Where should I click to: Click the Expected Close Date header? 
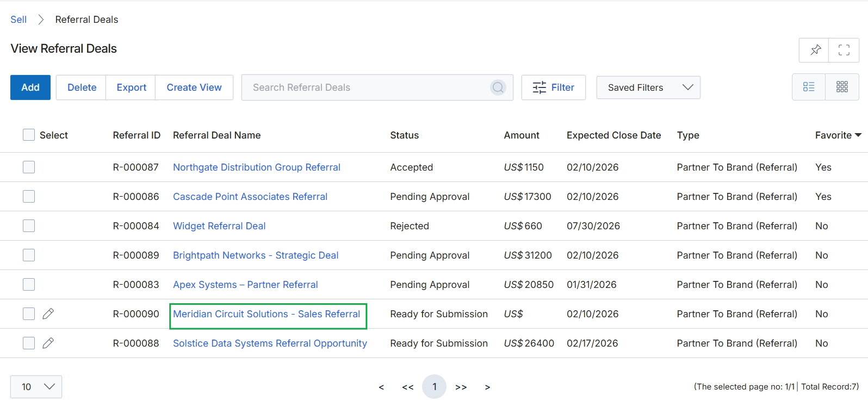coord(613,135)
